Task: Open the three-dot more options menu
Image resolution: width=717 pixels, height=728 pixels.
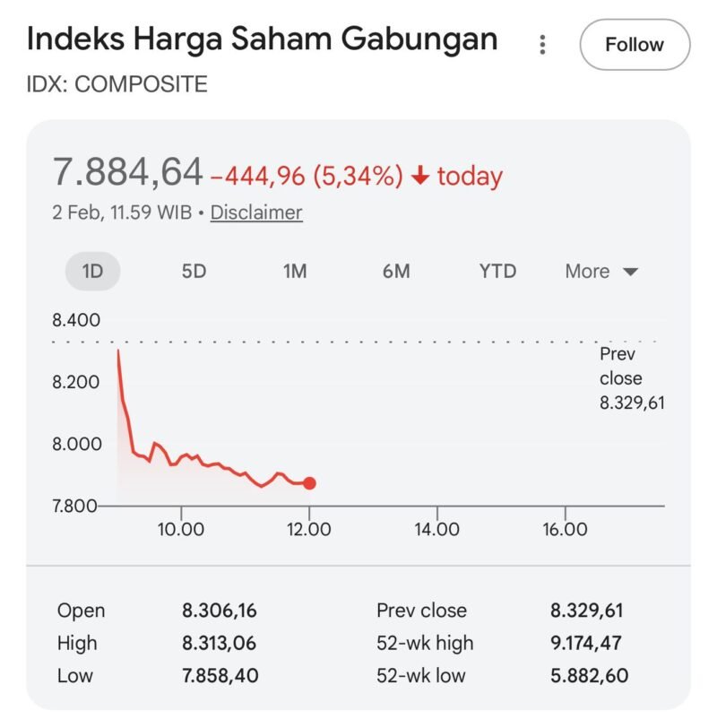Action: (x=542, y=44)
